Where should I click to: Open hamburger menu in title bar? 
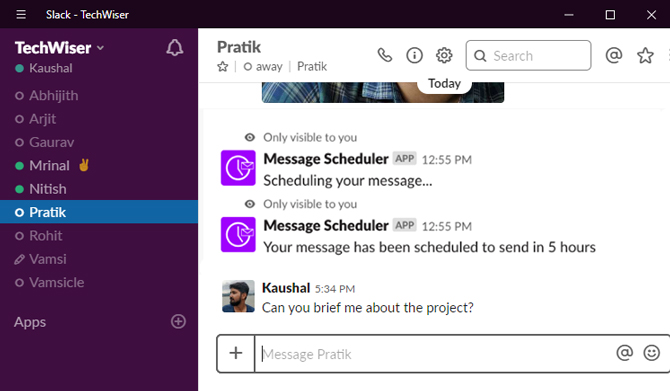(21, 15)
